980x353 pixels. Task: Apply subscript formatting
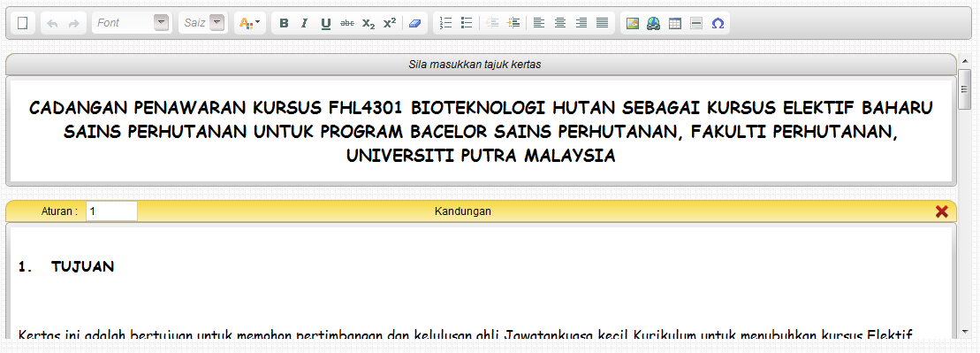368,23
